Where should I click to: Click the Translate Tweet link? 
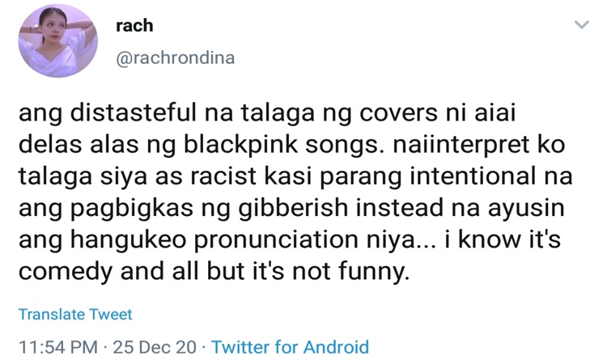click(75, 314)
